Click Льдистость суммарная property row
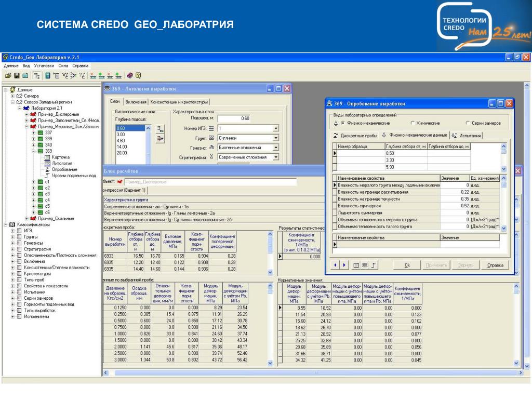The height and width of the screenshot is (399, 532). pyautogui.click(x=417, y=212)
